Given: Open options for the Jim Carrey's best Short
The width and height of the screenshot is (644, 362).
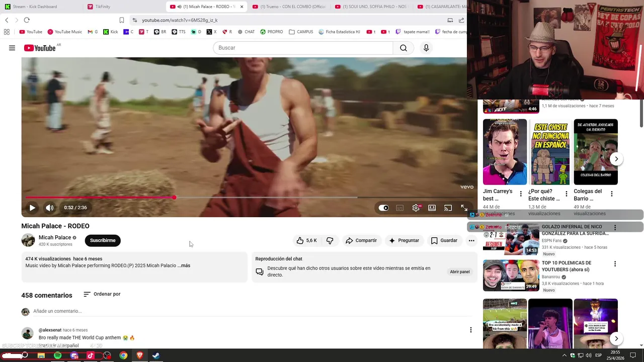Looking at the screenshot, I should coord(521,194).
